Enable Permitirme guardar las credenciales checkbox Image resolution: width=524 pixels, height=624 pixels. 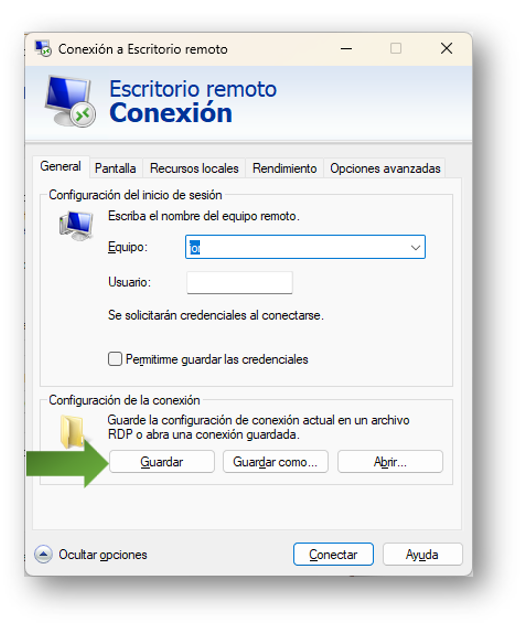(x=115, y=359)
